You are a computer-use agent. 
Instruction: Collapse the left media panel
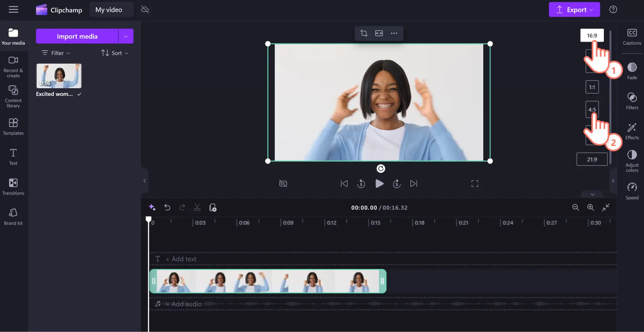coord(144,181)
